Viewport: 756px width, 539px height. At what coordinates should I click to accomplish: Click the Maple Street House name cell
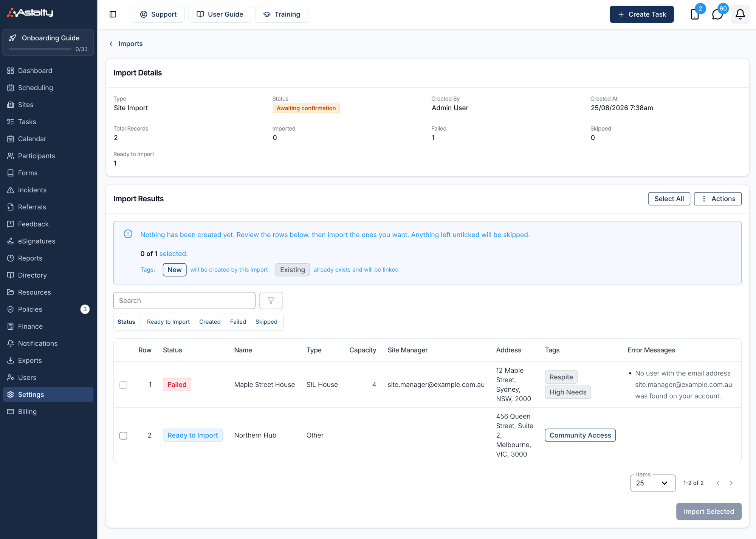tap(264, 385)
